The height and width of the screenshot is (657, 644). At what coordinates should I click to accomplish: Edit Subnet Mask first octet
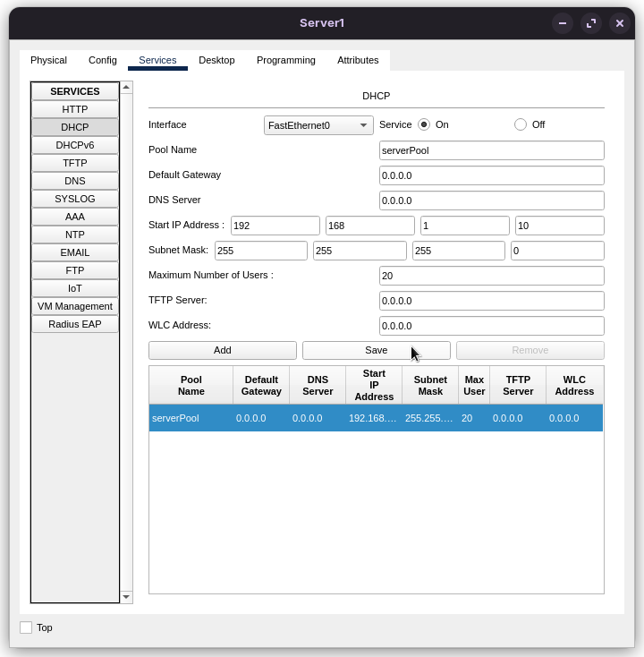pos(261,251)
